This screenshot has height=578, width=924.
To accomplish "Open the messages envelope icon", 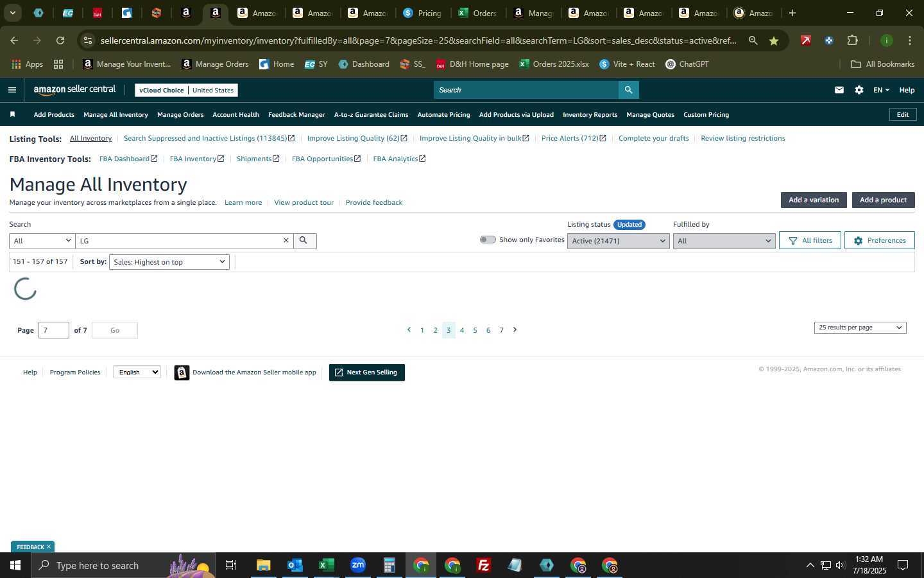I will (839, 90).
